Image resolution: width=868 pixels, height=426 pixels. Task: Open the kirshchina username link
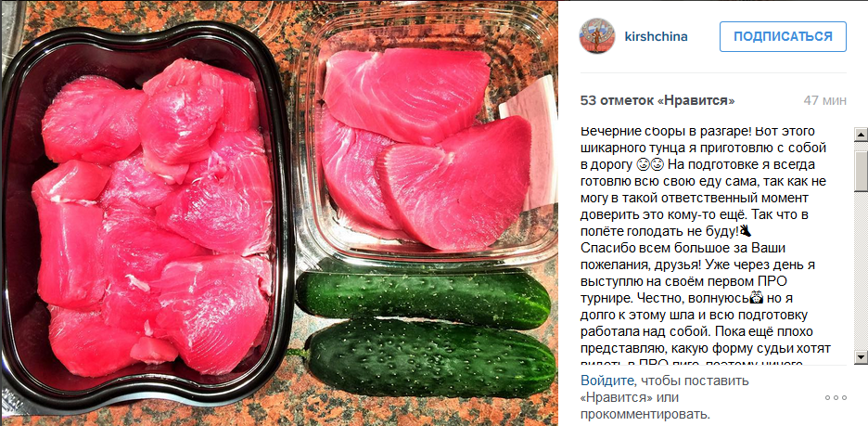point(656,37)
